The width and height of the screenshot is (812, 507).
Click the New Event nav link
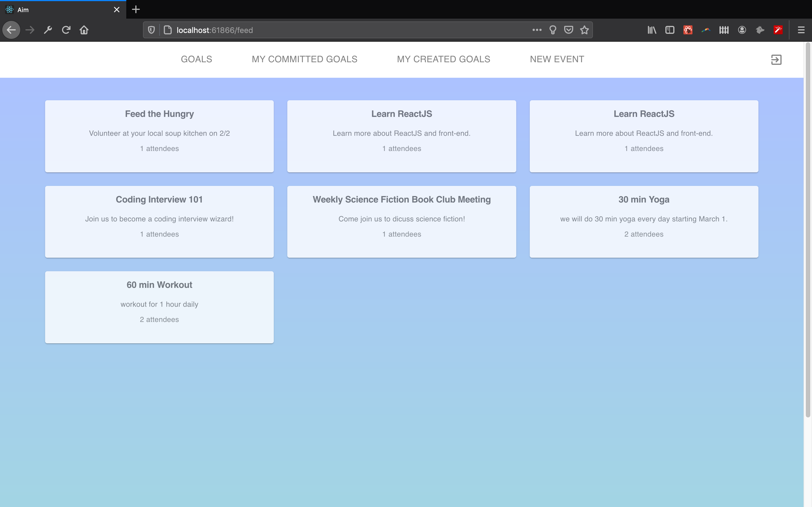pos(557,59)
